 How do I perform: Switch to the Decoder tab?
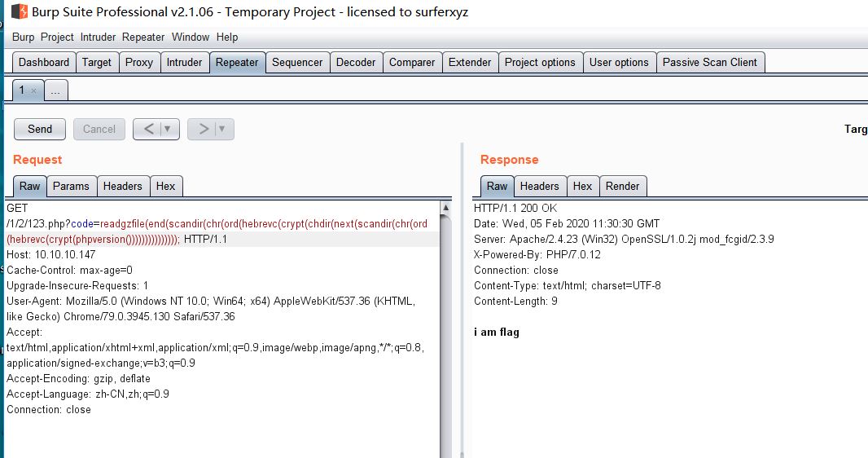point(356,62)
